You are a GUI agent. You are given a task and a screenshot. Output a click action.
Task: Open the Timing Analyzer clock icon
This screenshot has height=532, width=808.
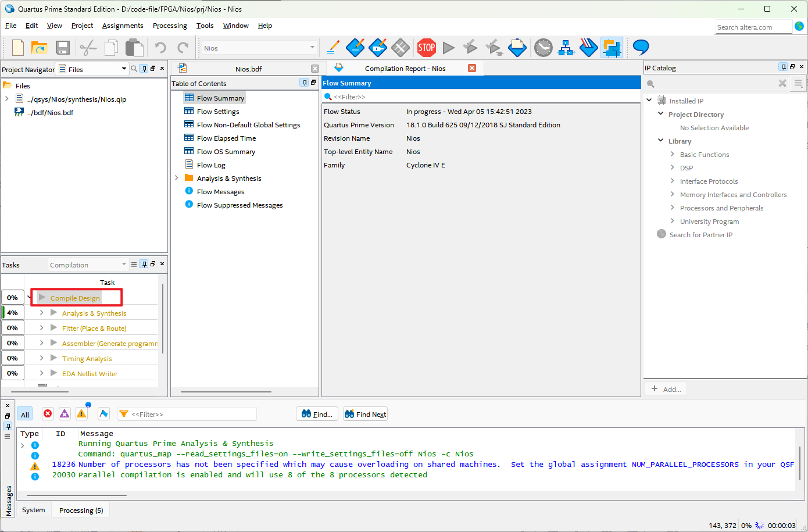(x=544, y=48)
